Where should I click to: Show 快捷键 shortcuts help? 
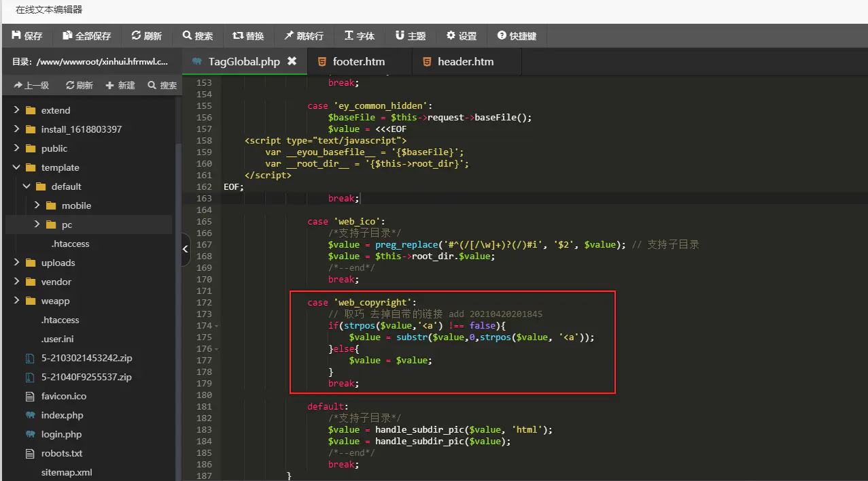pyautogui.click(x=517, y=35)
